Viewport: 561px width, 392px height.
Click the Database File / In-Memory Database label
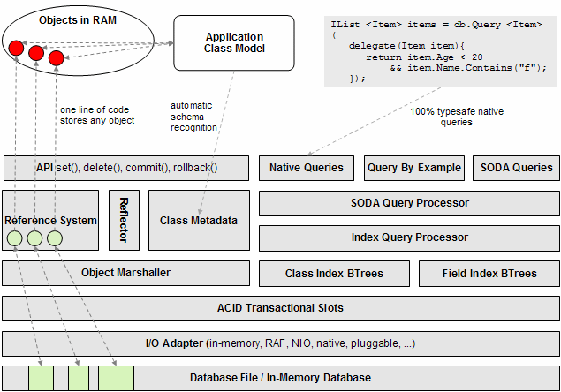click(x=281, y=378)
